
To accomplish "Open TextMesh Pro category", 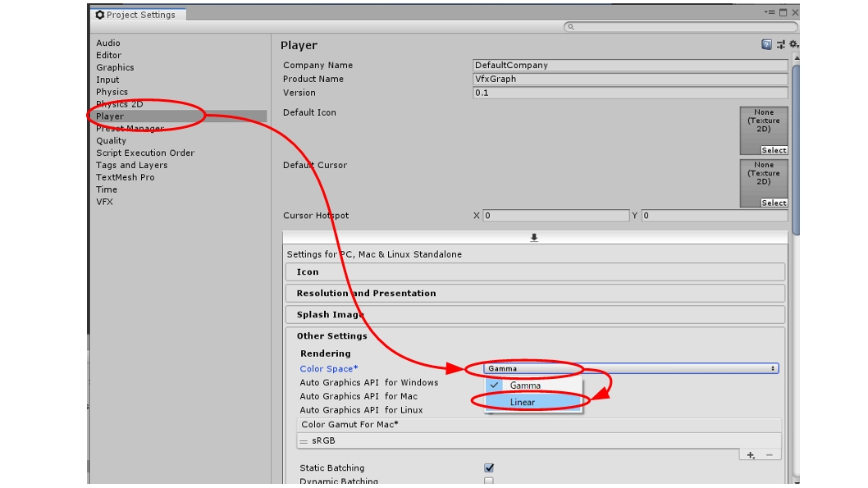I will tap(125, 177).
